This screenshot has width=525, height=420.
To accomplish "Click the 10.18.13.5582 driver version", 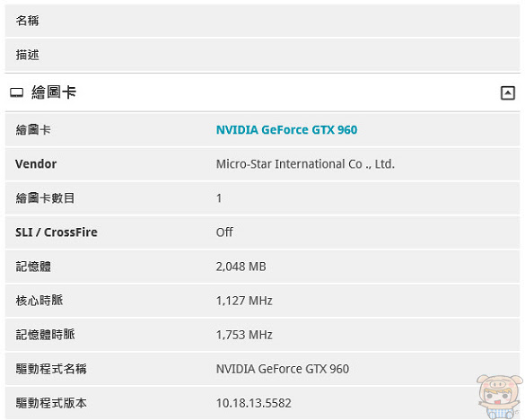I will pos(253,403).
